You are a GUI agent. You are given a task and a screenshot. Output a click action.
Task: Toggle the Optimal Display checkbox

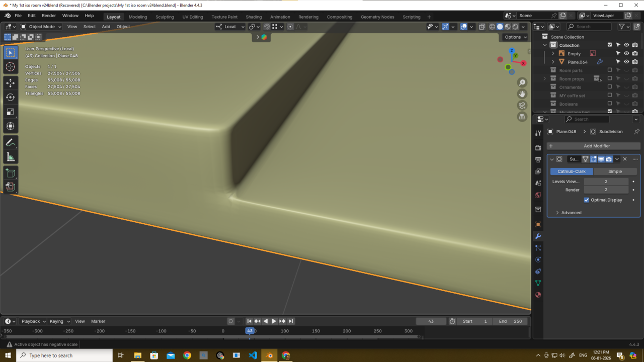point(587,200)
